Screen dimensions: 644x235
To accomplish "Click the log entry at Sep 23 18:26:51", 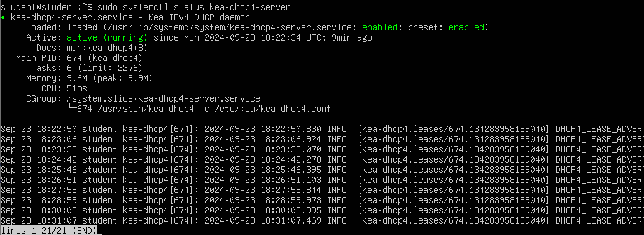I will pyautogui.click(x=322, y=180).
